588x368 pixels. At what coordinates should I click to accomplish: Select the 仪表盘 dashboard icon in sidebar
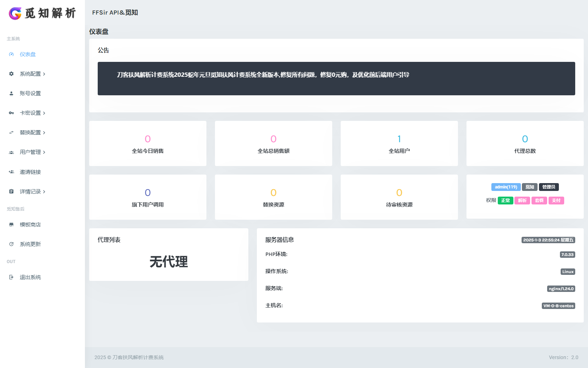pyautogui.click(x=11, y=54)
